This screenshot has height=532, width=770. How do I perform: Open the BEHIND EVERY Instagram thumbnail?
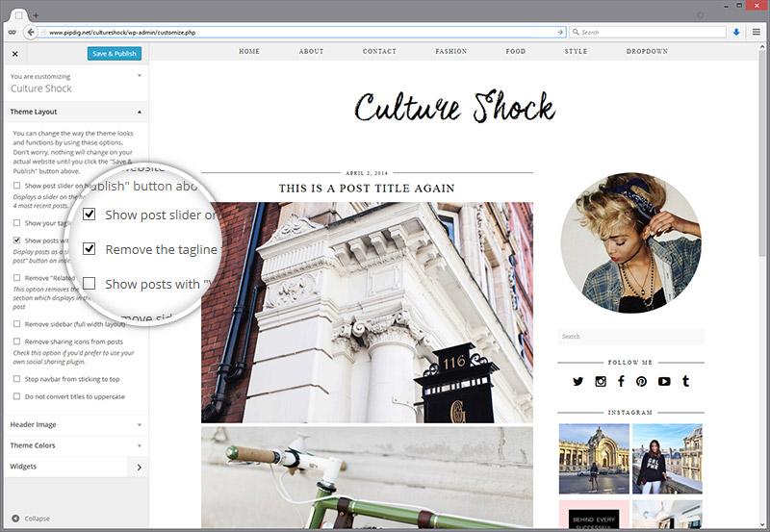pyautogui.click(x=594, y=515)
